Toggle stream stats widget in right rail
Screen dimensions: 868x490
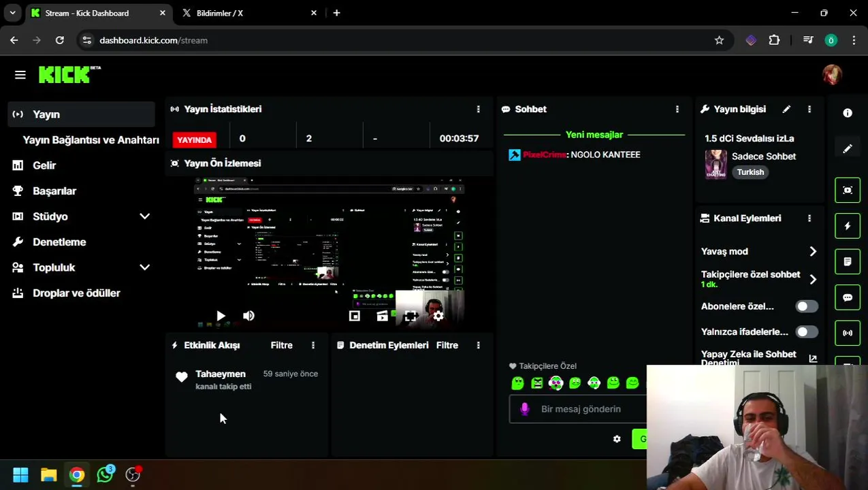click(x=848, y=333)
